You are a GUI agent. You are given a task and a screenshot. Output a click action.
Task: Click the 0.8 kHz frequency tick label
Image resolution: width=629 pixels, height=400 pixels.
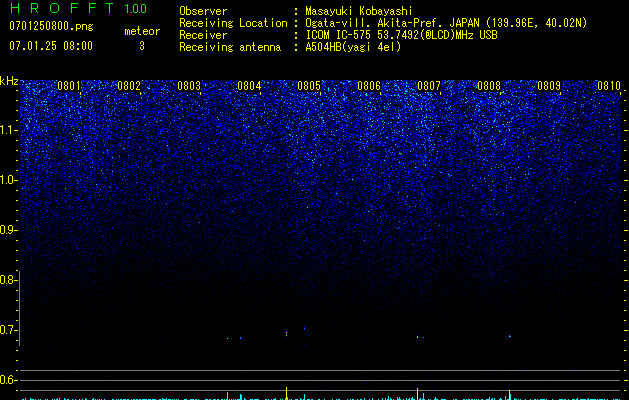(x=7, y=280)
